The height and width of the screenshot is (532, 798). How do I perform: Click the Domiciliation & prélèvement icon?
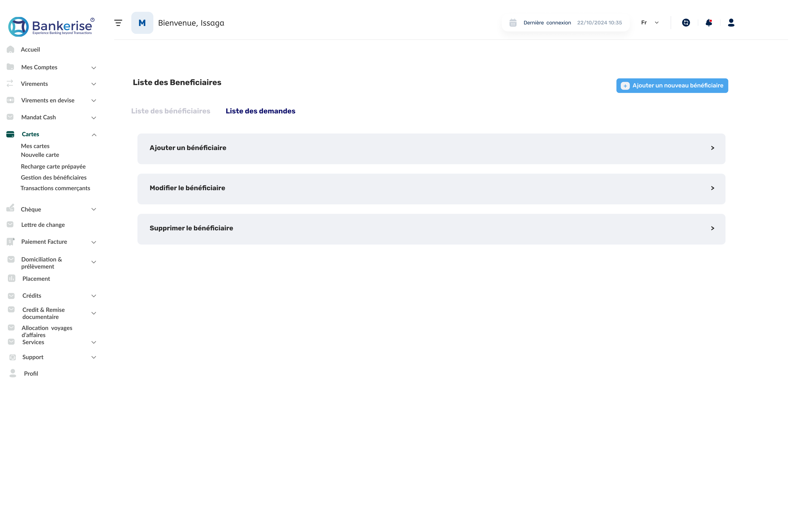[11, 260]
